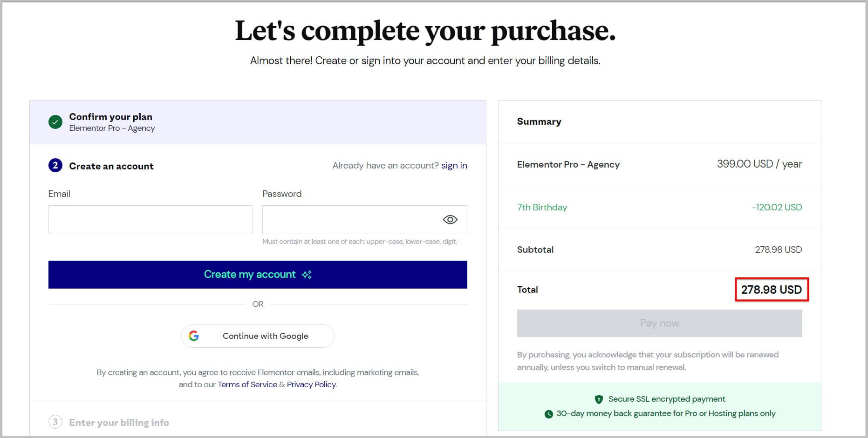Toggle password visibility eye icon
Viewport: 868px width, 438px height.
[450, 220]
